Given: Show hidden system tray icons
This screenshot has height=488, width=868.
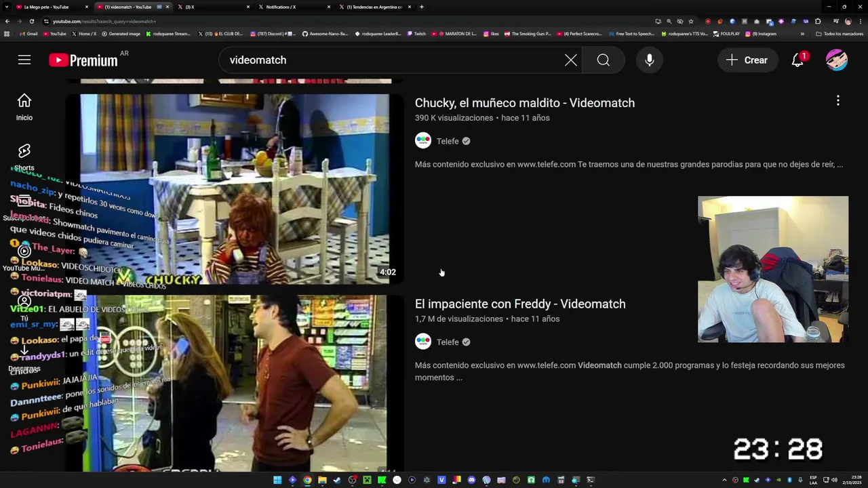Looking at the screenshot, I should coord(724,480).
